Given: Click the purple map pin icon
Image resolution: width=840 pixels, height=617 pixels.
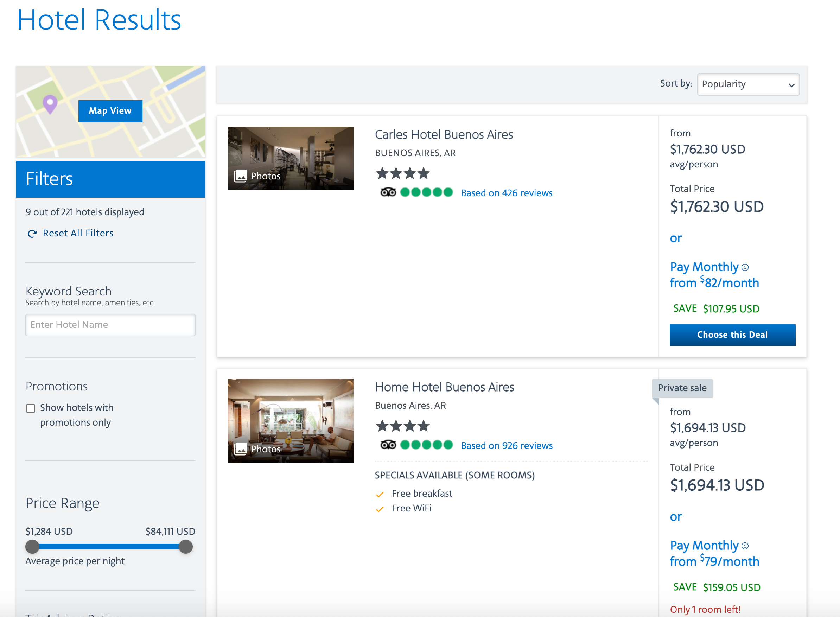Looking at the screenshot, I should point(50,103).
